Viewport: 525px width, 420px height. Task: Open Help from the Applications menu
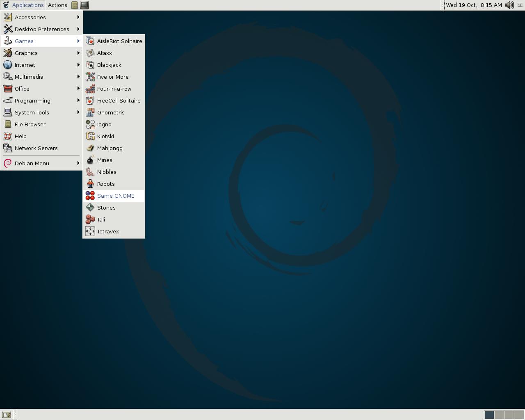[x=41, y=136]
